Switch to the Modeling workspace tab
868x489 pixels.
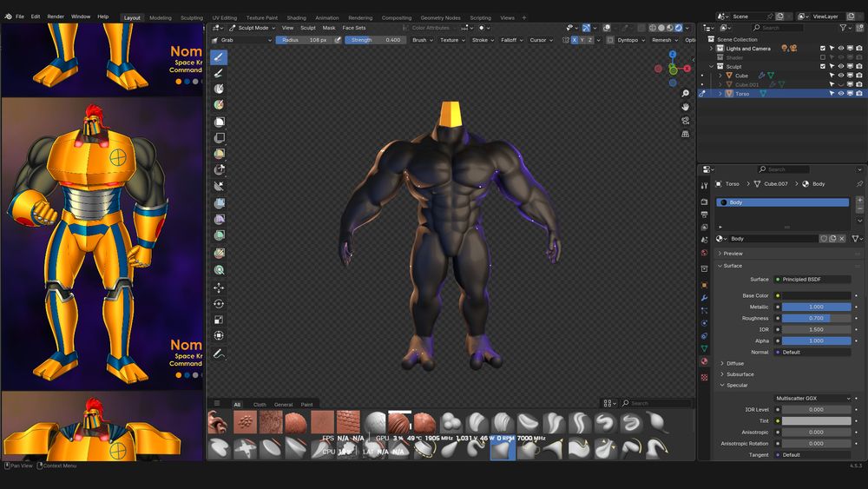pyautogui.click(x=160, y=17)
